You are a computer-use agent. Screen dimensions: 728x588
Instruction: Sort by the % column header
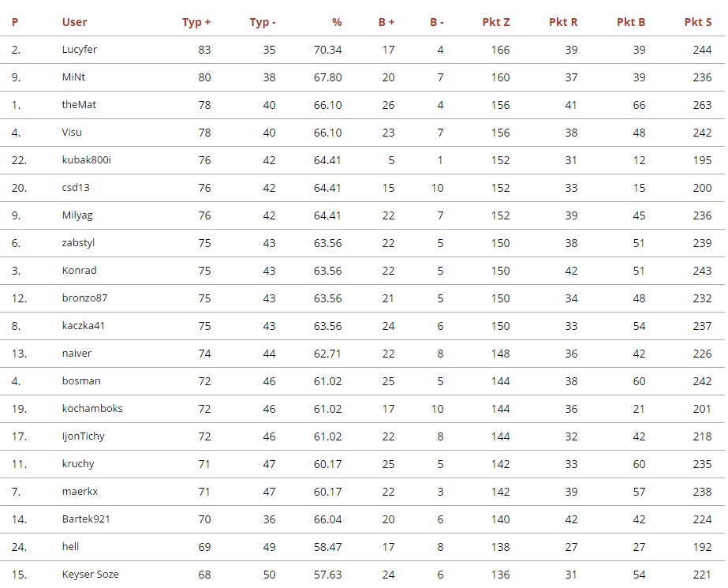(336, 22)
